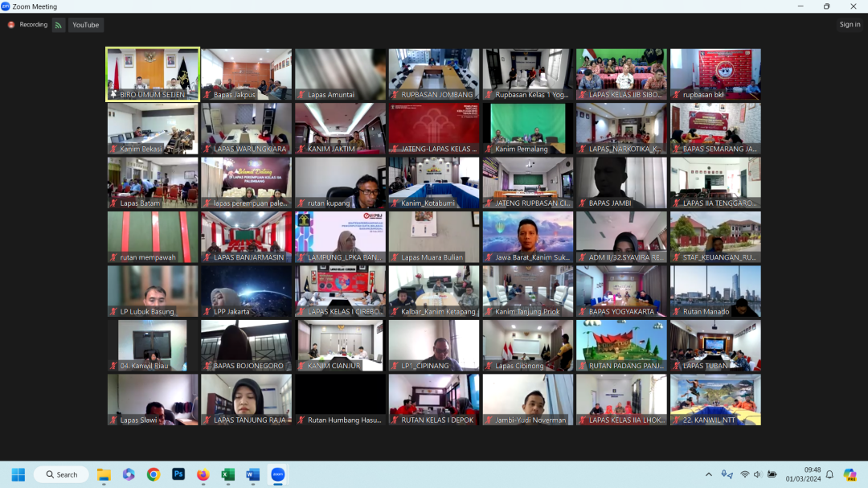Viewport: 868px width, 488px height.
Task: Open Photoshop from the taskbar
Action: (x=178, y=474)
